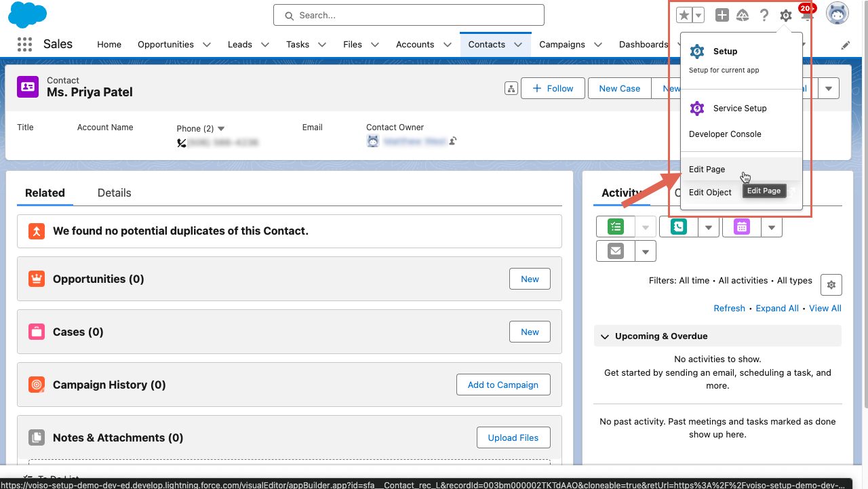The width and height of the screenshot is (868, 489).
Task: Open the Contacts tab dropdown chevron
Action: 518,45
